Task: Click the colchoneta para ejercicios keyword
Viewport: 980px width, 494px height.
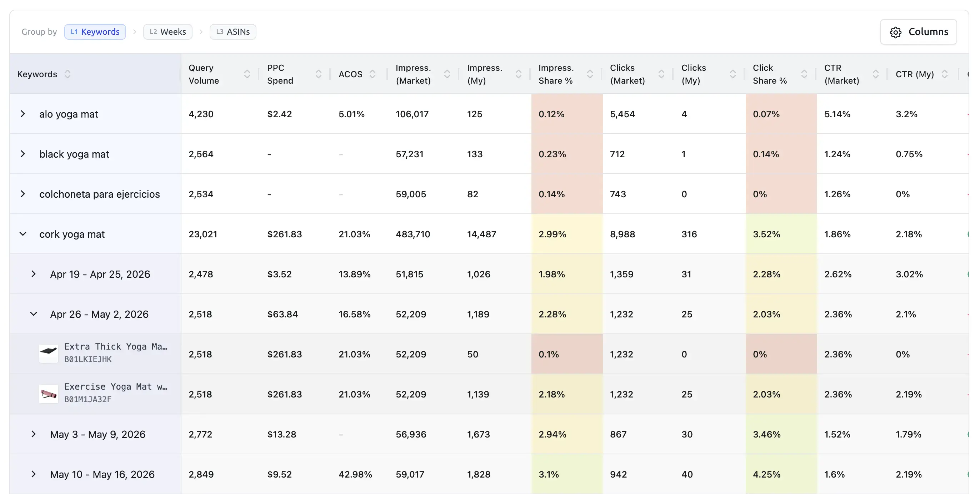Action: pos(100,194)
